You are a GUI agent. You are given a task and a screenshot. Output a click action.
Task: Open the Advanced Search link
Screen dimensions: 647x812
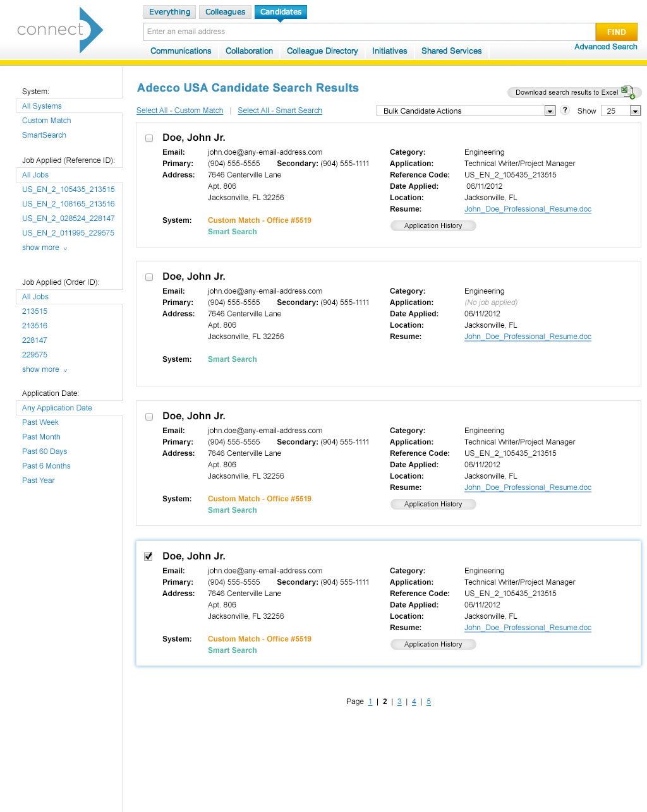[x=605, y=47]
